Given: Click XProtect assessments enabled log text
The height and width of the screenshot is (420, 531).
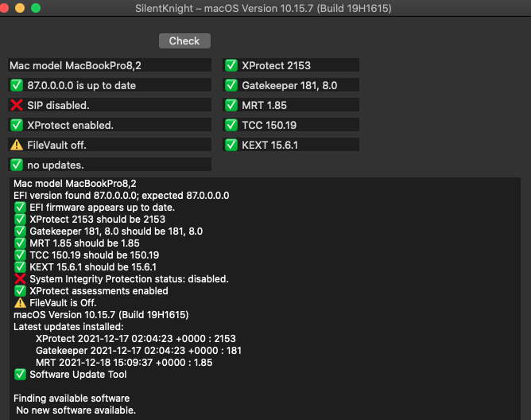Looking at the screenshot, I should pos(99,291).
